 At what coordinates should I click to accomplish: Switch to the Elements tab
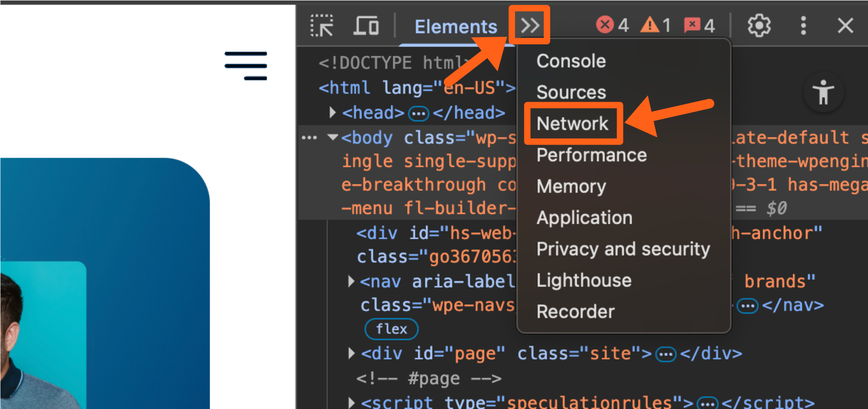[456, 27]
